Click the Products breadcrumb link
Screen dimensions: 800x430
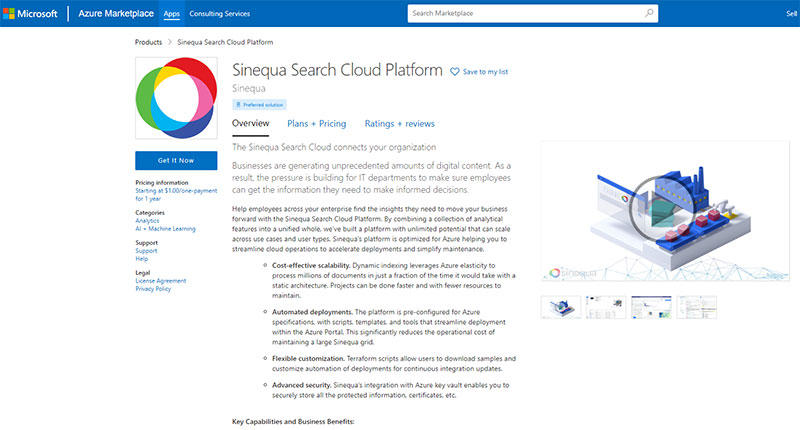[x=148, y=43]
